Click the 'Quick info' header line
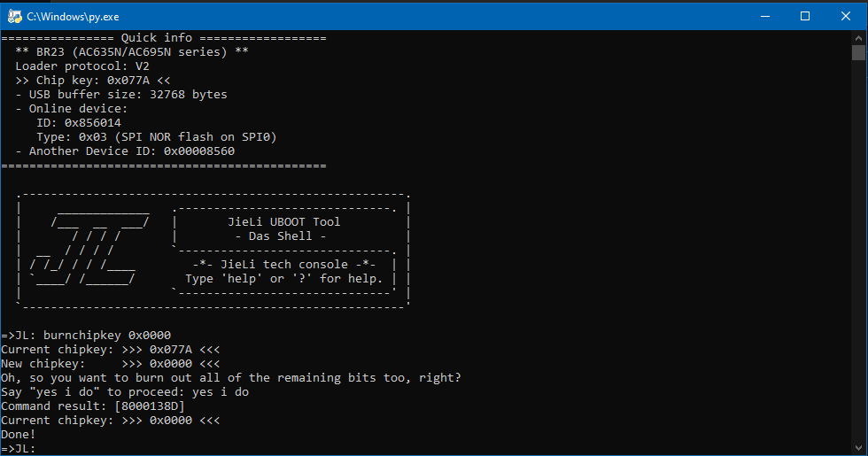Image resolution: width=868 pixels, height=456 pixels. 164,37
